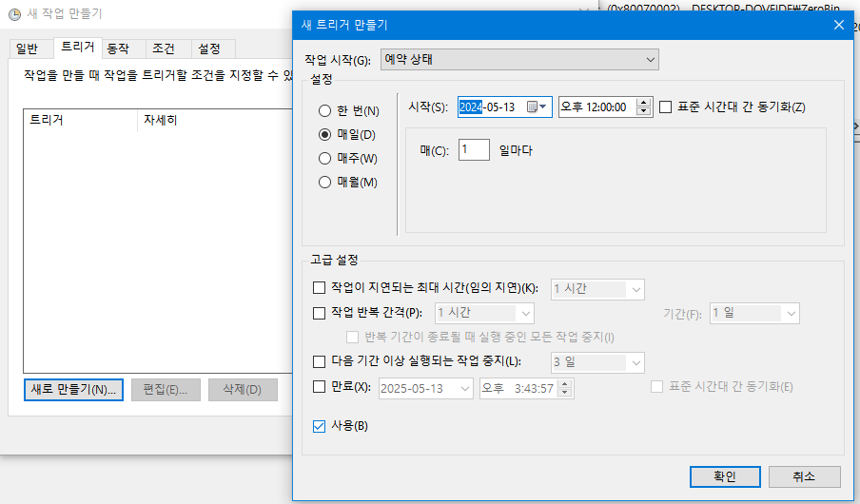Open the 작업 시작(G) dropdown showing 예약 상태
Image resolution: width=860 pixels, height=504 pixels.
point(519,59)
